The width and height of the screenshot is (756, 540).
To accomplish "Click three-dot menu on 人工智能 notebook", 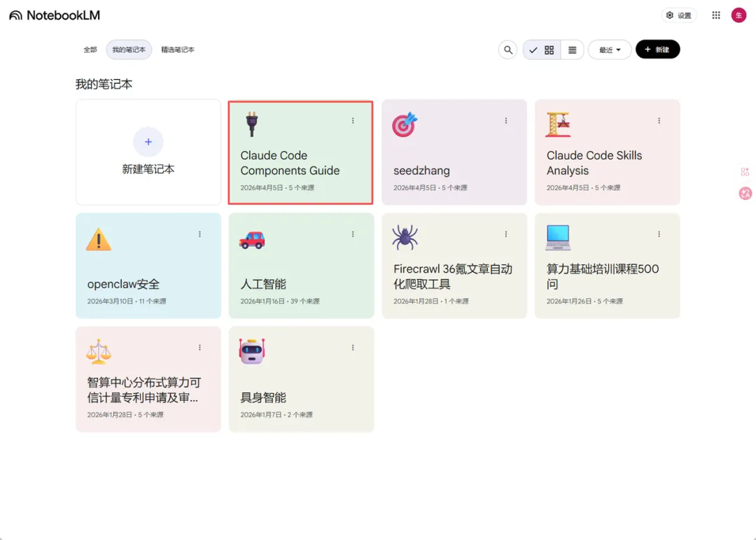I will pos(353,234).
